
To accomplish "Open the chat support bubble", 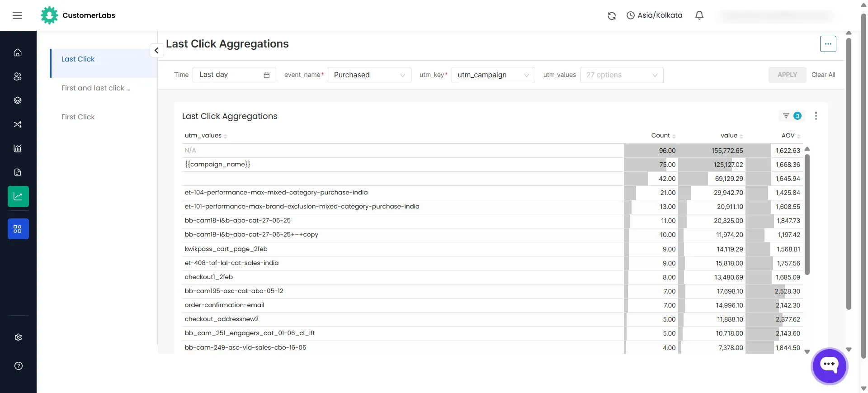I will point(829,366).
